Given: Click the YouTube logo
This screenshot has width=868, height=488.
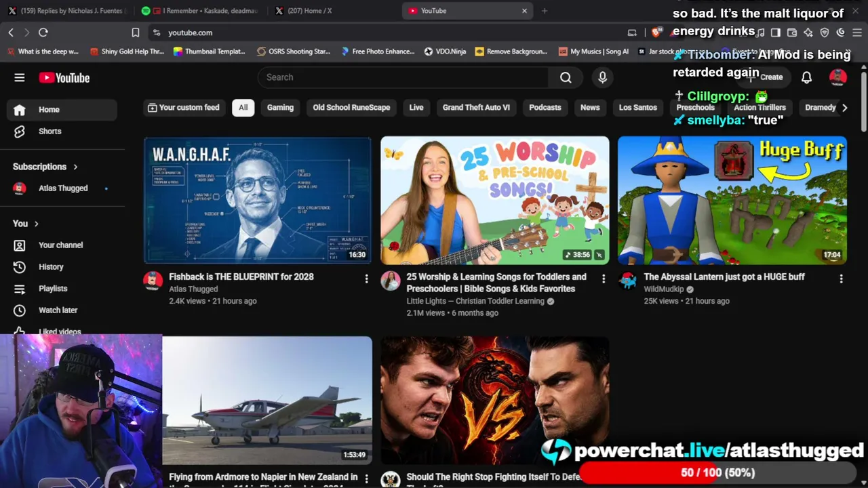Looking at the screenshot, I should (64, 78).
